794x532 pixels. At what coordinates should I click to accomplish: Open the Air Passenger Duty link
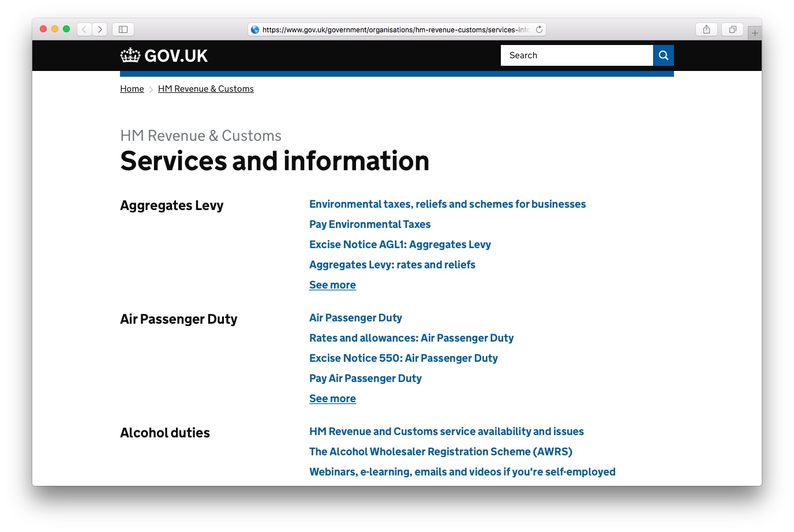(x=355, y=318)
